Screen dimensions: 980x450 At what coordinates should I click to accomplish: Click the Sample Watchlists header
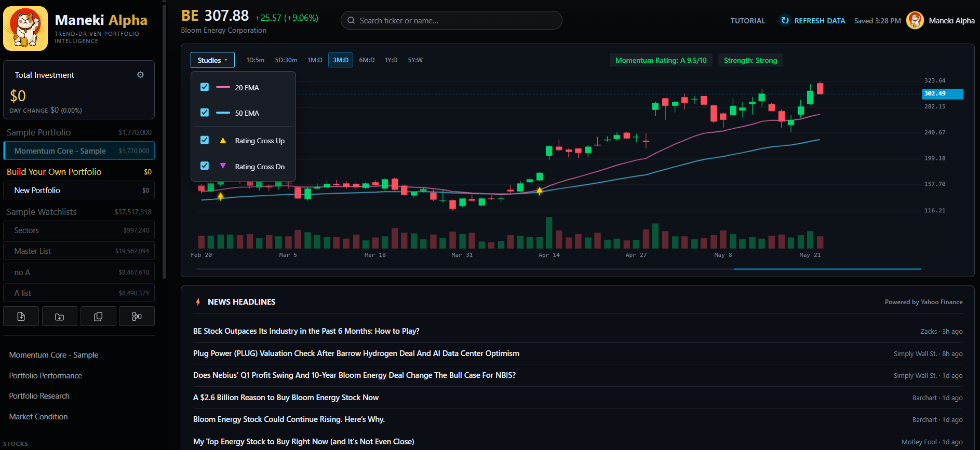(42, 212)
